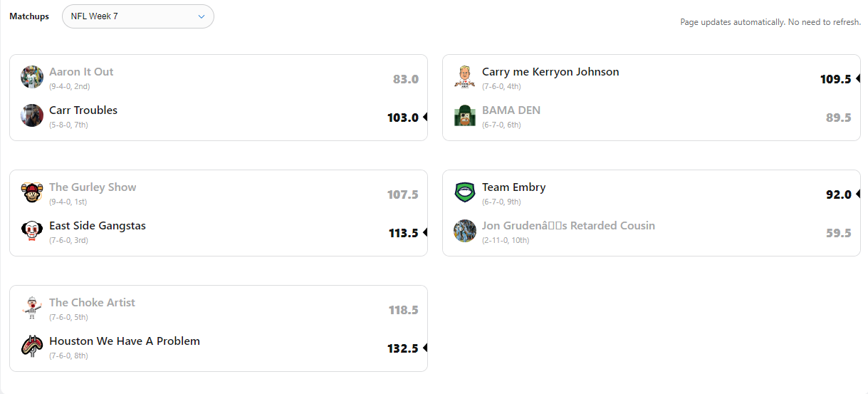Open the NFL Week 7 matchups dropdown
The width and height of the screenshot is (868, 394).
coord(137,16)
